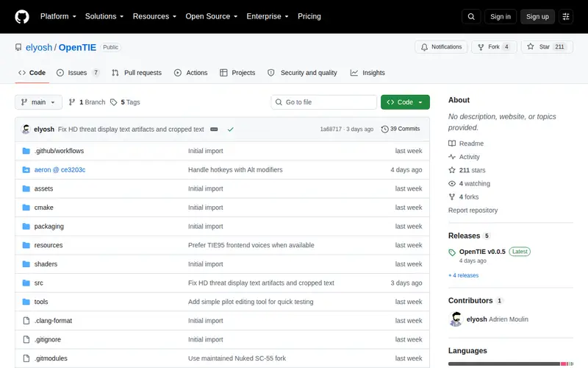The height and width of the screenshot is (368, 588).
Task: Open the assets folder
Action: (x=43, y=188)
